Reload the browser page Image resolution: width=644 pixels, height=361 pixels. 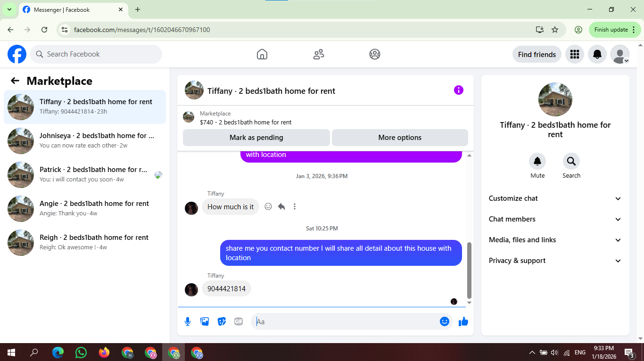point(44,30)
